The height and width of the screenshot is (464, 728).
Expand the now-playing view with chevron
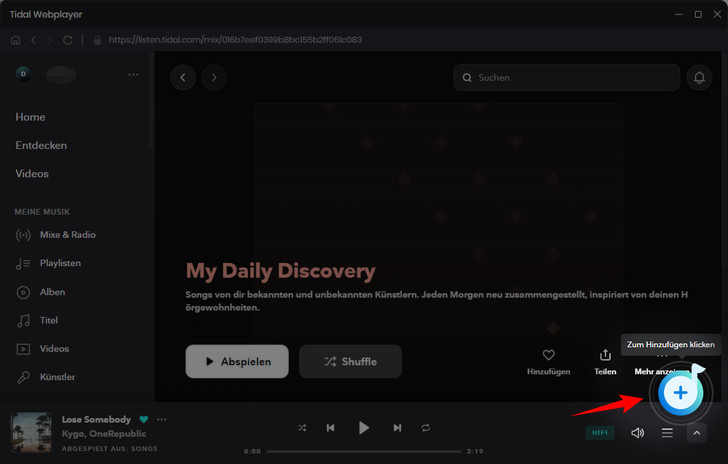[x=696, y=433]
